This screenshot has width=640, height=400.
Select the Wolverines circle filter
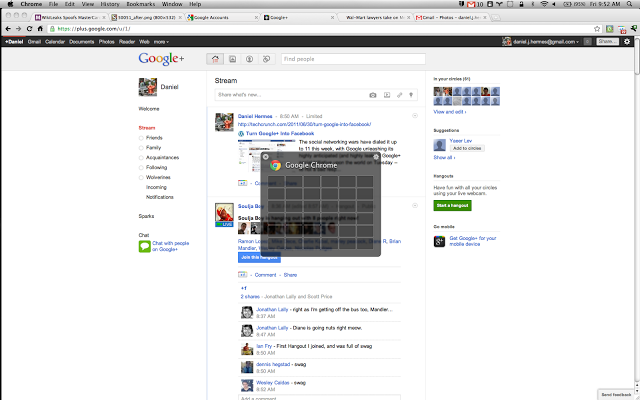coord(158,178)
